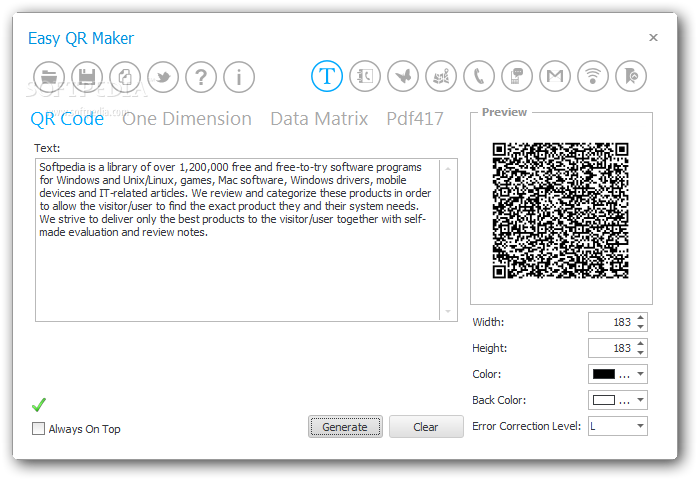Select the contact address book content type
Viewport: 698px width, 480px height.
(365, 76)
